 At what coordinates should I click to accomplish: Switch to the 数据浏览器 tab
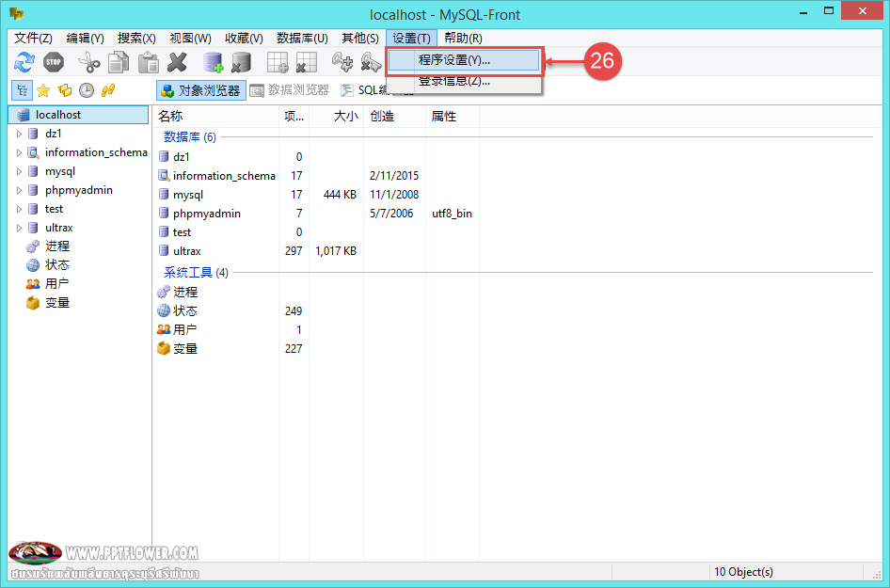pos(290,90)
